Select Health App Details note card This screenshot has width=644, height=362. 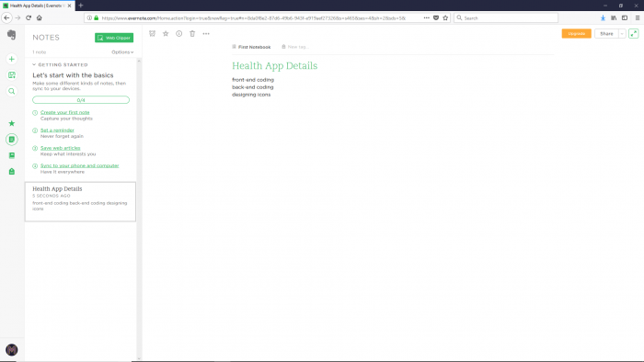81,202
